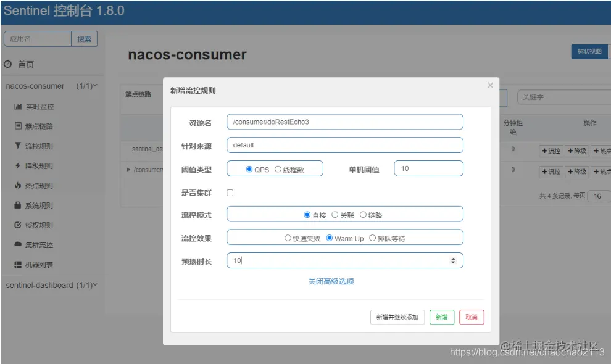Choose the 排队等待 flow effect option
611x364 pixels.
point(373,237)
